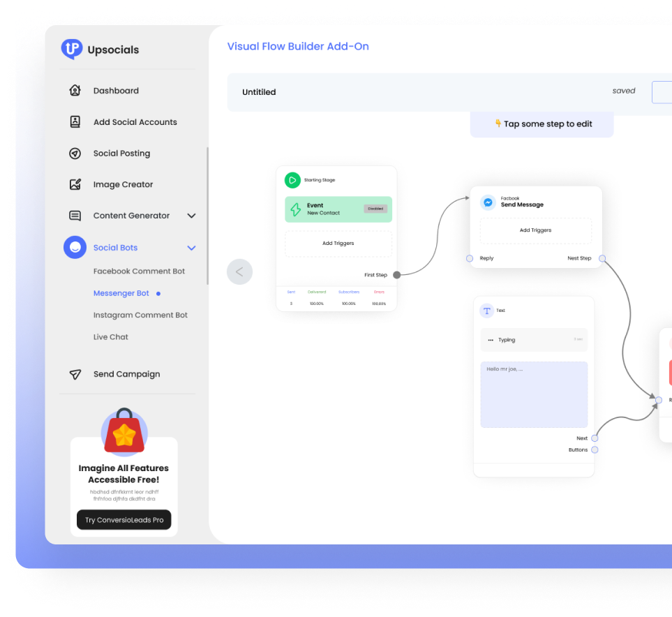The width and height of the screenshot is (672, 617).
Task: Click Add Social Accounts contact icon
Action: (x=75, y=121)
